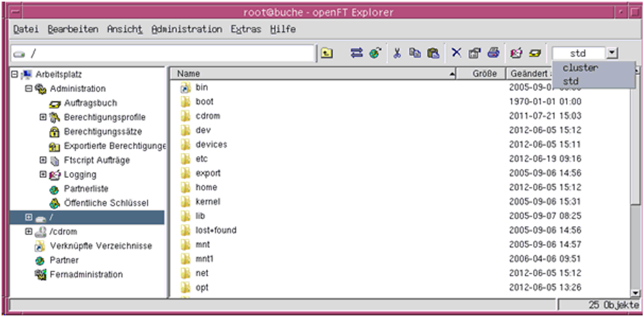This screenshot has height=317, width=644.
Task: Open the Administration menu
Action: 187,29
